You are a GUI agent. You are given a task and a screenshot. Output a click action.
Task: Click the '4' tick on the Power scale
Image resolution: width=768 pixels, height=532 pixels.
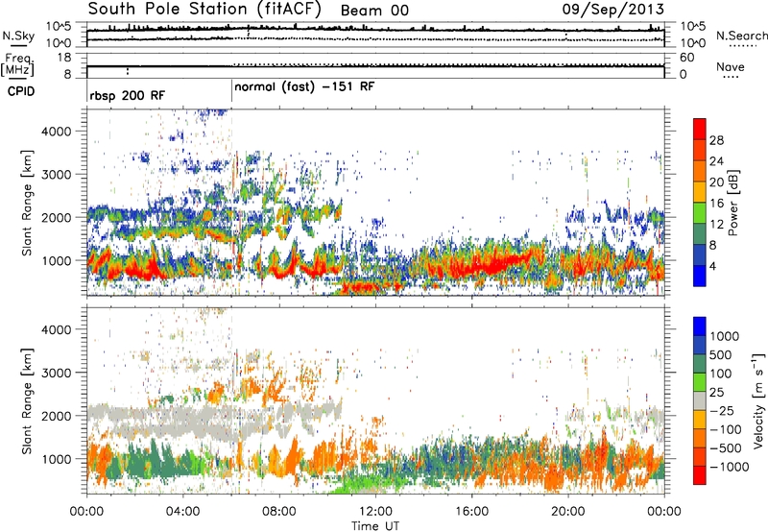pos(713,266)
